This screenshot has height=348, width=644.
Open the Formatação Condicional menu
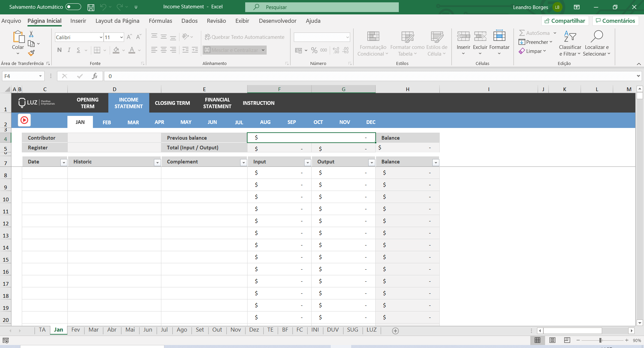tap(373, 44)
